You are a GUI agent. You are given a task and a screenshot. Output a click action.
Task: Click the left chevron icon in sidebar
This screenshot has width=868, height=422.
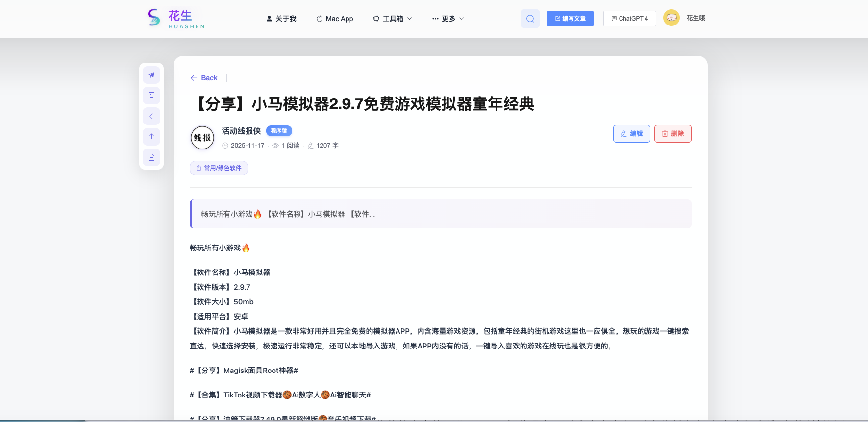tap(151, 116)
